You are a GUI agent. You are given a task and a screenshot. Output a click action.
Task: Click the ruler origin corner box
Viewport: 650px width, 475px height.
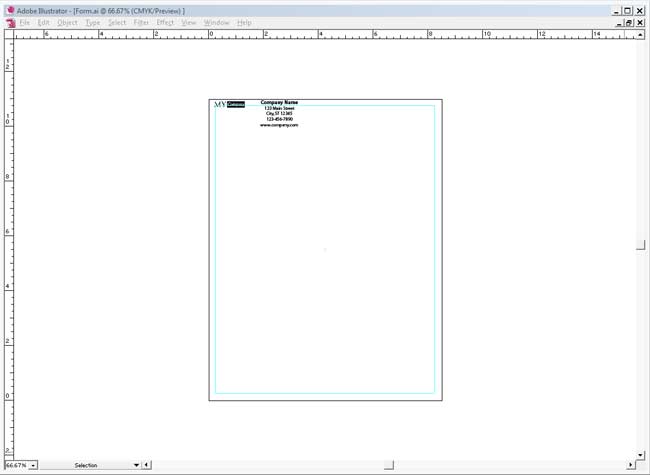click(9, 35)
